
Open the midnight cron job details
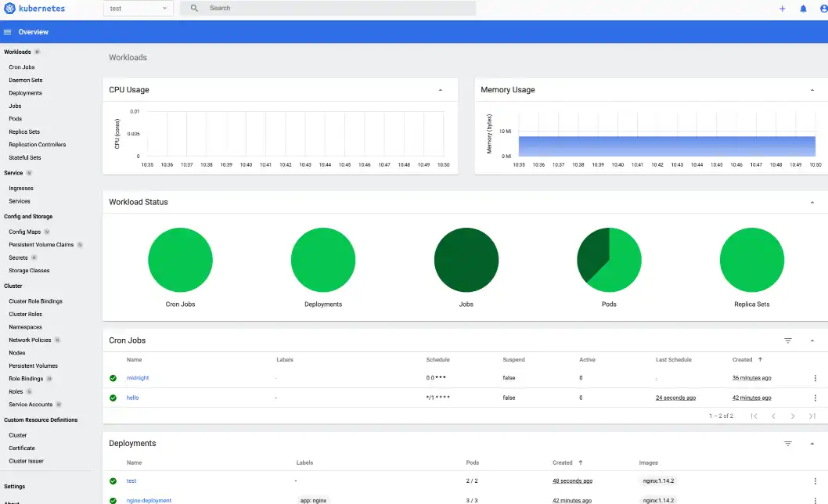(x=139, y=377)
